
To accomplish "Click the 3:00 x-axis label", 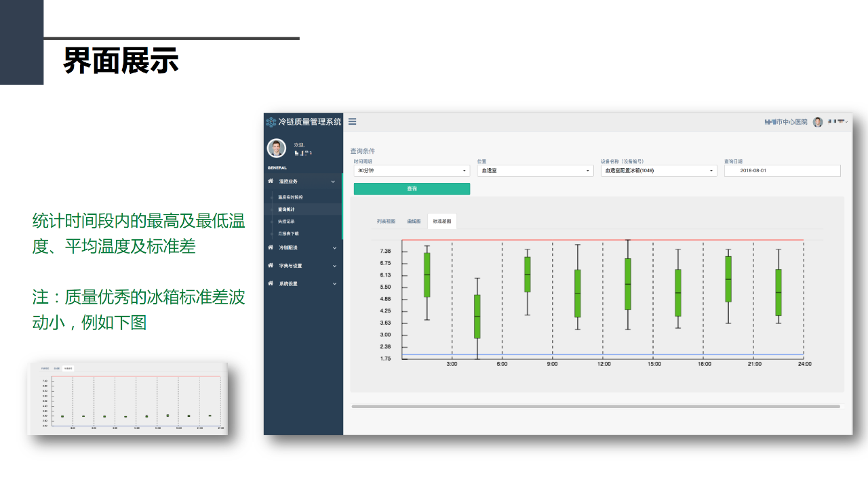I will click(x=452, y=364).
